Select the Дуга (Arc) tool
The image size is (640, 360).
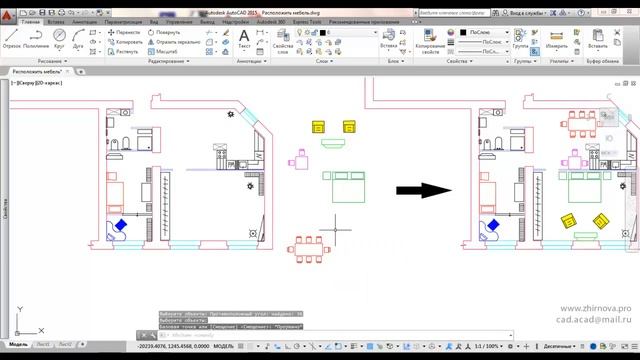[x=78, y=39]
